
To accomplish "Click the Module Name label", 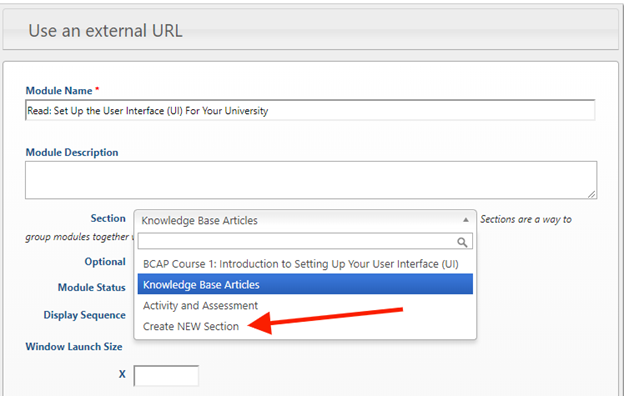I will pos(59,91).
